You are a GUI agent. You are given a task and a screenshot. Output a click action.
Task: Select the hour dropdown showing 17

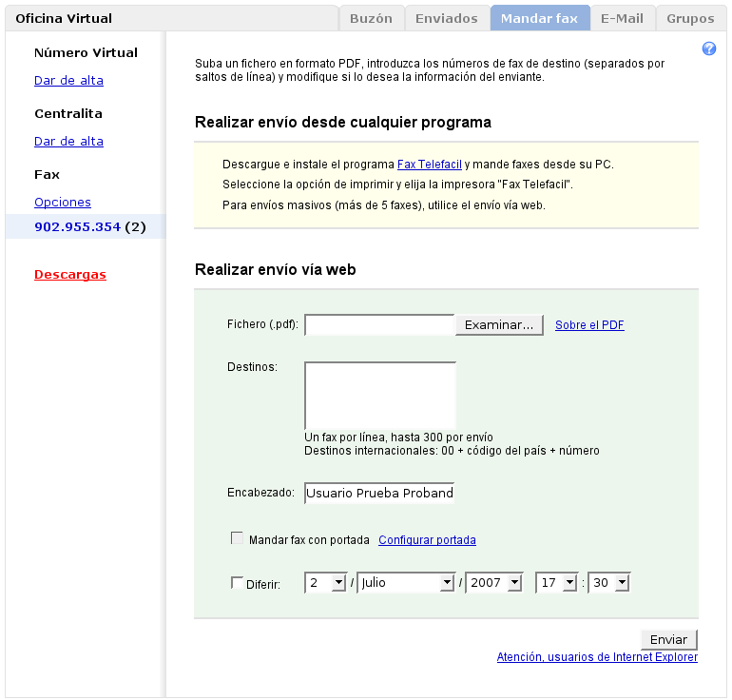pos(557,583)
